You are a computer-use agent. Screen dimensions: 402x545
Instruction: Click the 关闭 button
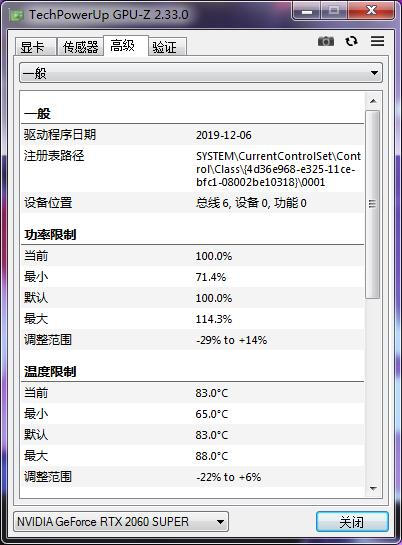coord(352,522)
